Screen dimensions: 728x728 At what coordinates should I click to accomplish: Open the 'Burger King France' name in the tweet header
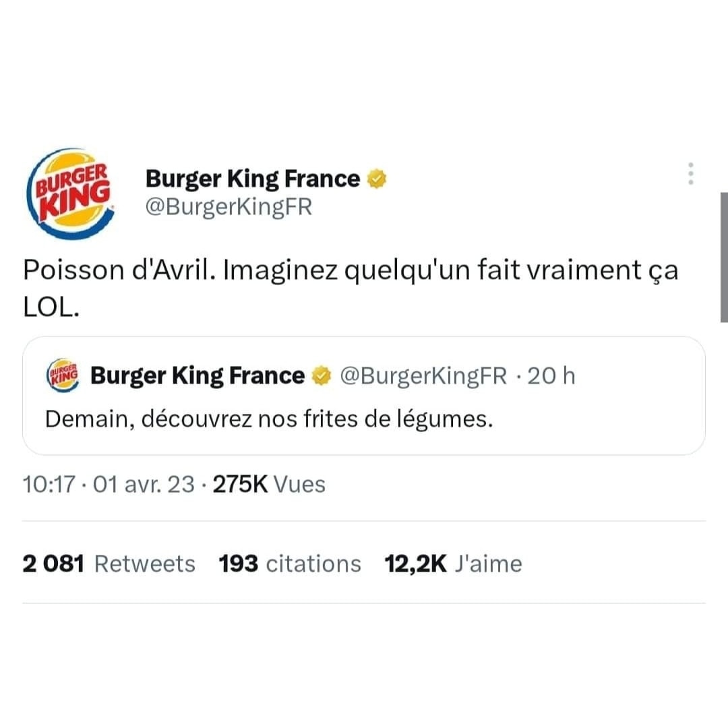253,179
